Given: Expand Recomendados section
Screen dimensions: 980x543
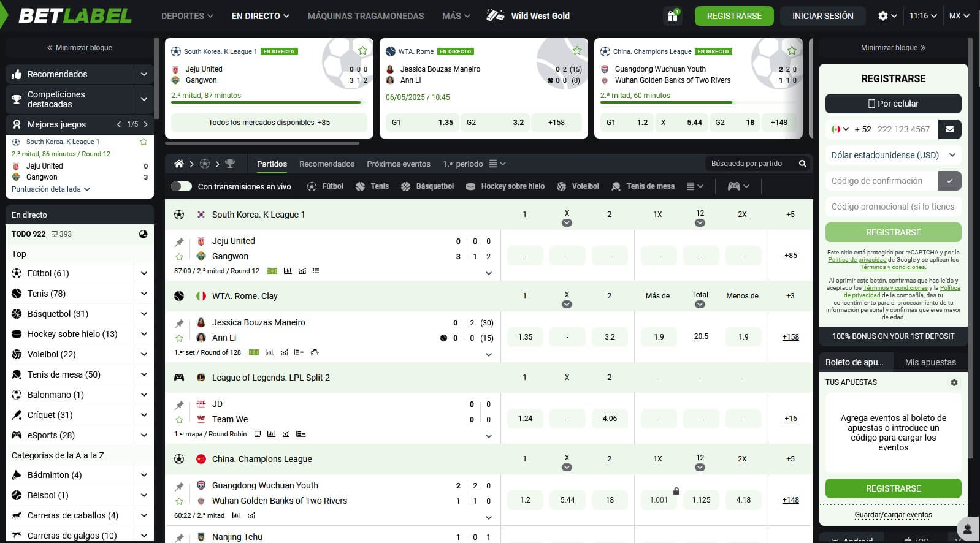Looking at the screenshot, I should point(144,74).
